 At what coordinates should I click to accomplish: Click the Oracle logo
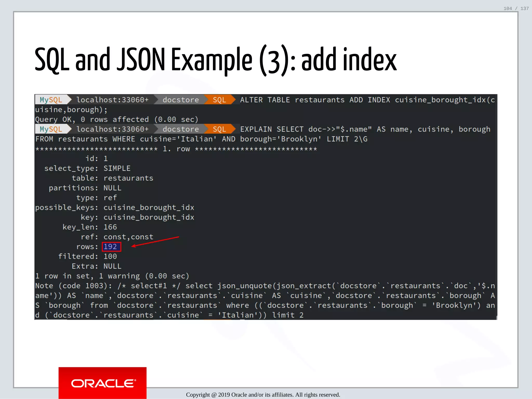(x=102, y=383)
